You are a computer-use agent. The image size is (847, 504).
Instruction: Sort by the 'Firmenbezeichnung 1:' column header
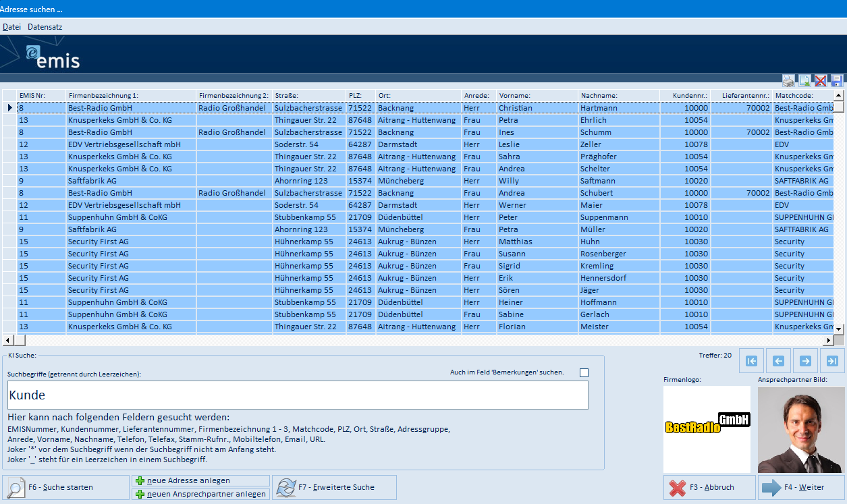132,96
